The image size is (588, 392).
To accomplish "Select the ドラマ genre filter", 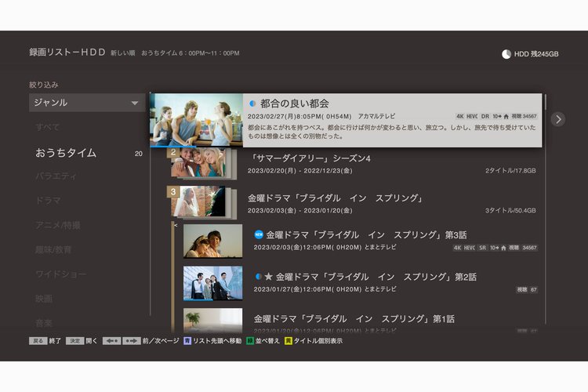I will pos(48,201).
